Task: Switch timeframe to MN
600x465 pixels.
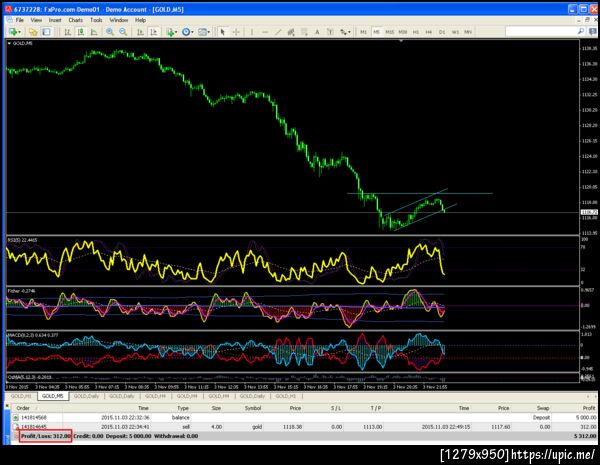Action: [x=468, y=32]
